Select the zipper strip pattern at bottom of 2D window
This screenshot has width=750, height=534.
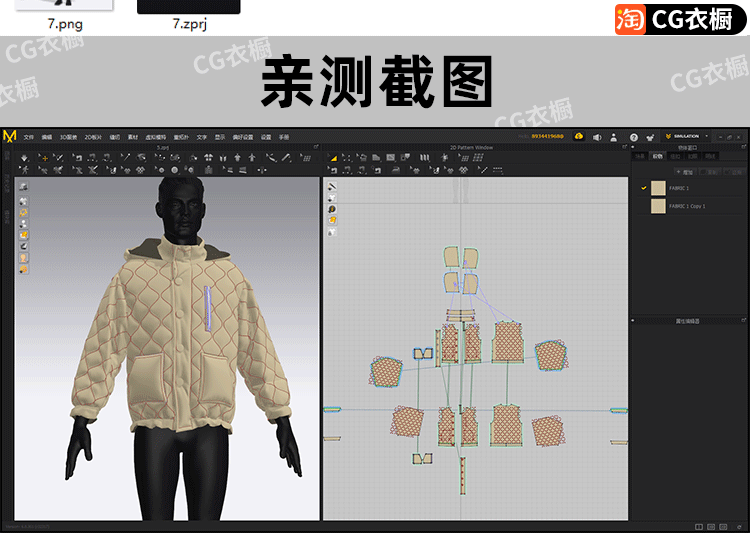coord(463,476)
